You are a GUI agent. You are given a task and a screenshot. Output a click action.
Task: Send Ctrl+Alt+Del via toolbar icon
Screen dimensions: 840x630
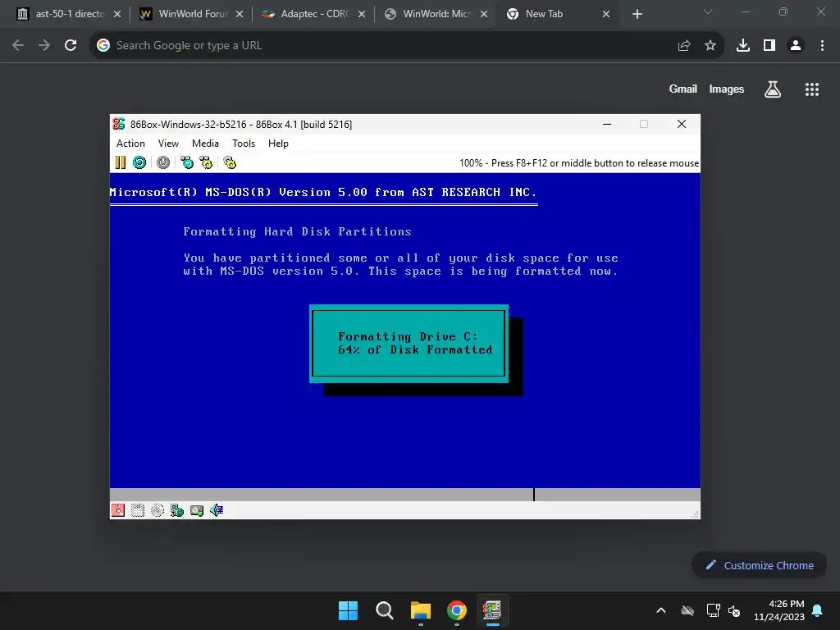pyautogui.click(x=187, y=163)
